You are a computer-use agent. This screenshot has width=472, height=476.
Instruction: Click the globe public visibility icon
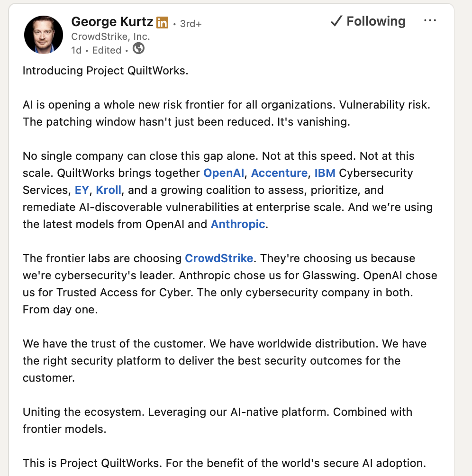[x=138, y=49]
